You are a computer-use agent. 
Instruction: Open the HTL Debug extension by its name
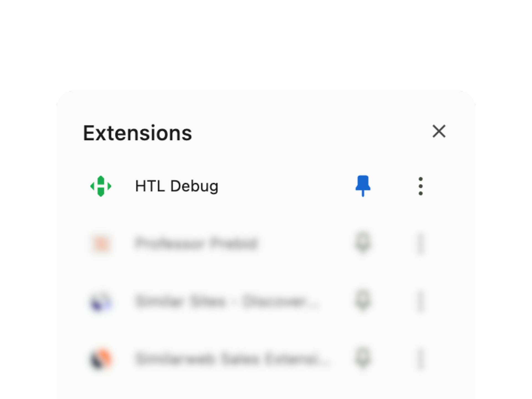[177, 186]
